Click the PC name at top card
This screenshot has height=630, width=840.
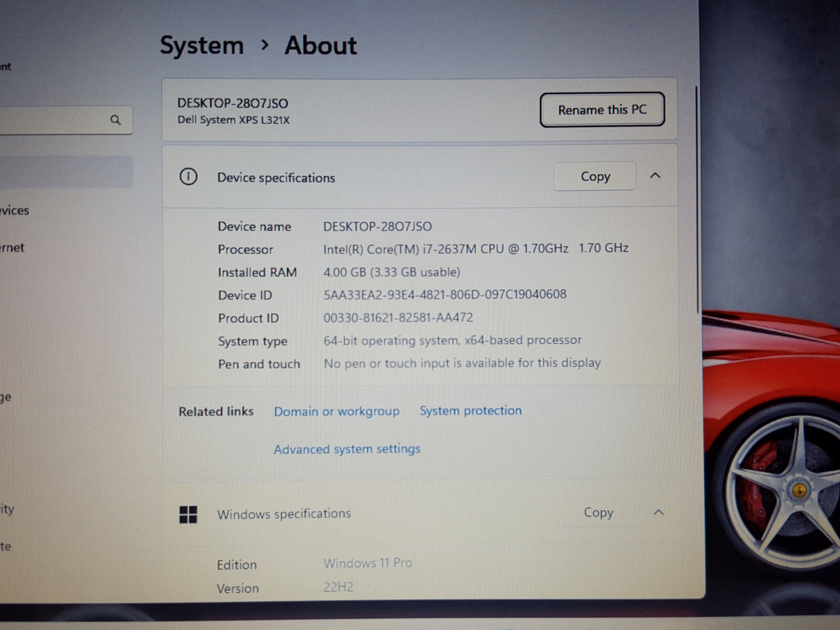[233, 103]
